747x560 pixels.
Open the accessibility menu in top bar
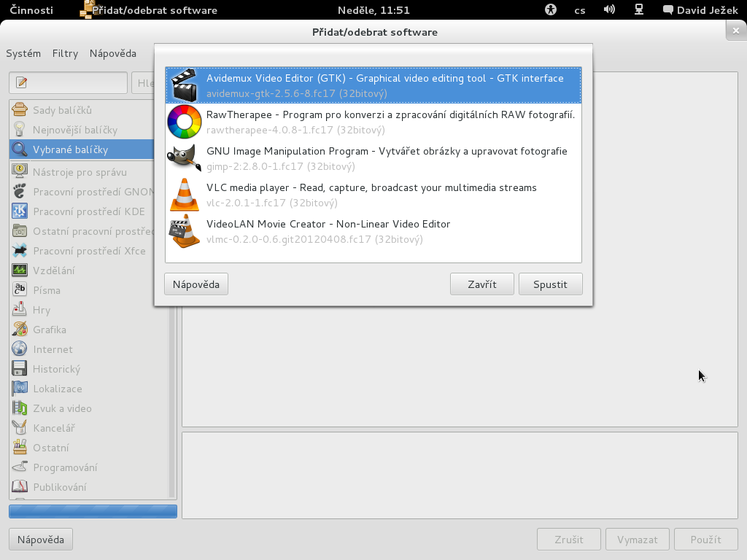(551, 9)
